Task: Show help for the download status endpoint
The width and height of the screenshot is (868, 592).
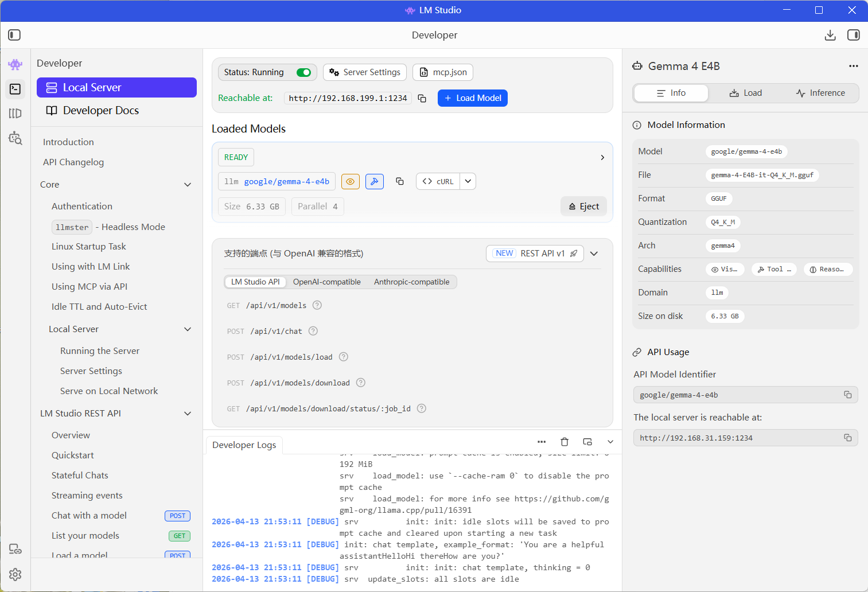Action: pos(422,408)
